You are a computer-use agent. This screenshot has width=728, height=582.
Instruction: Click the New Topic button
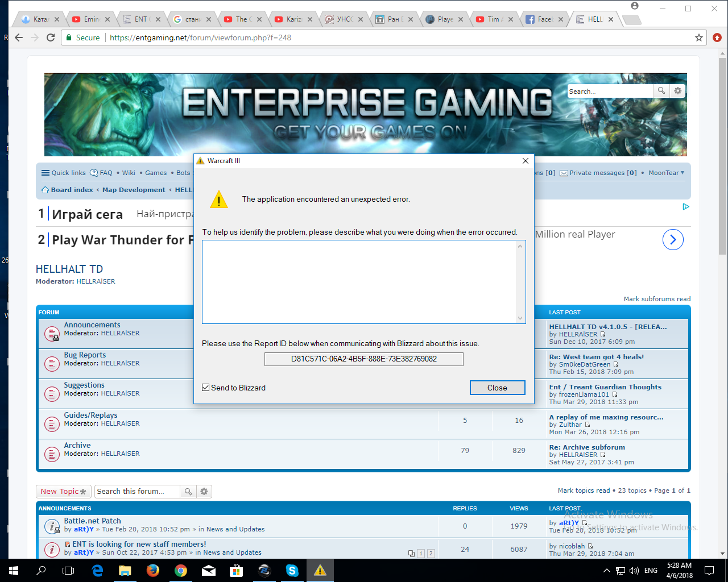click(63, 492)
